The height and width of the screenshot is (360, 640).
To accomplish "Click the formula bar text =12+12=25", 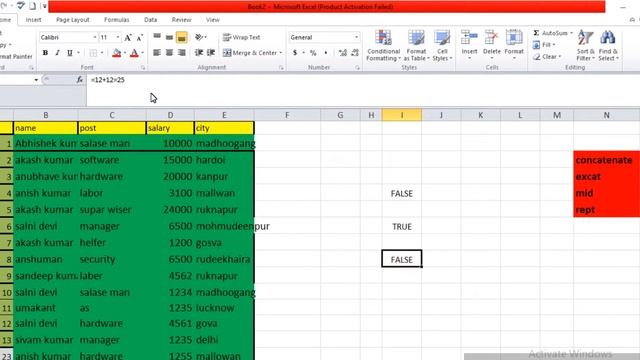I will point(108,80).
